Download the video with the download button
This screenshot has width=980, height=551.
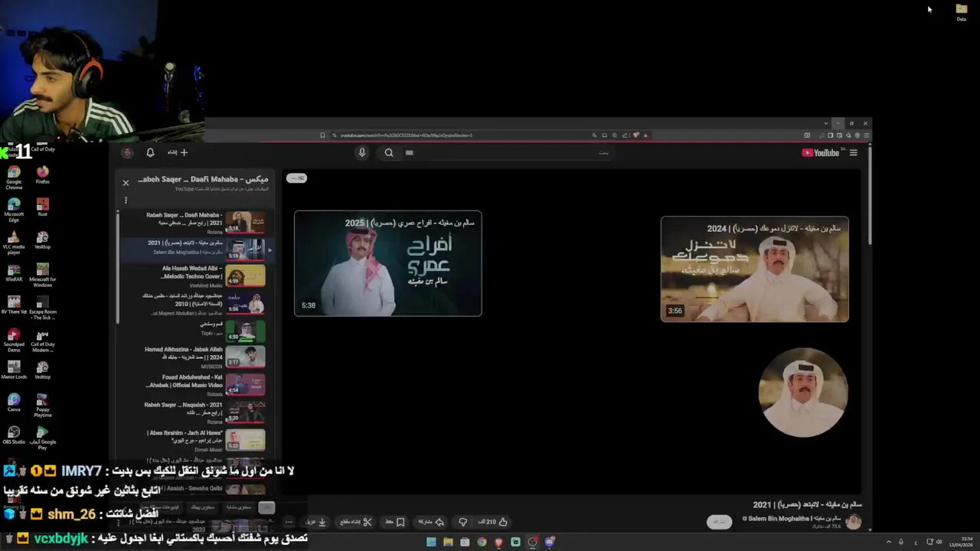[316, 522]
